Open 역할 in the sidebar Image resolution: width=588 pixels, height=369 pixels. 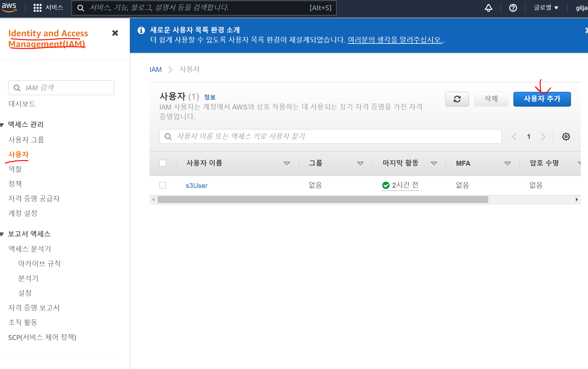(x=15, y=169)
